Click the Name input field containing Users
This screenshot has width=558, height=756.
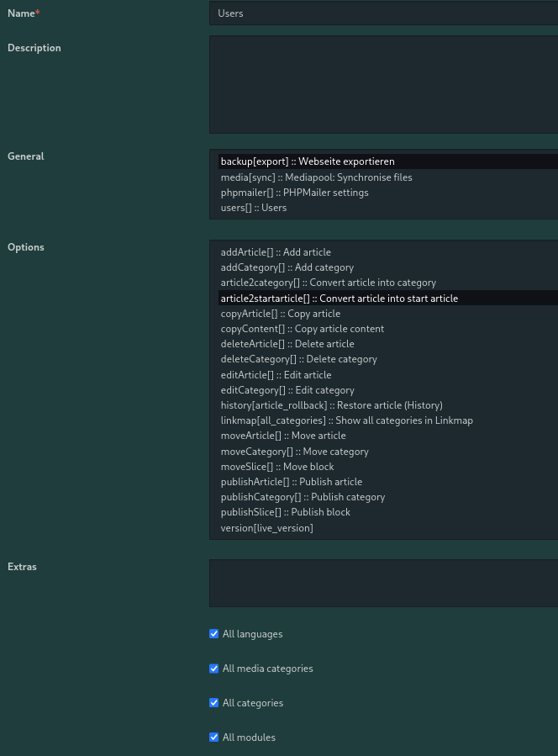tap(383, 13)
